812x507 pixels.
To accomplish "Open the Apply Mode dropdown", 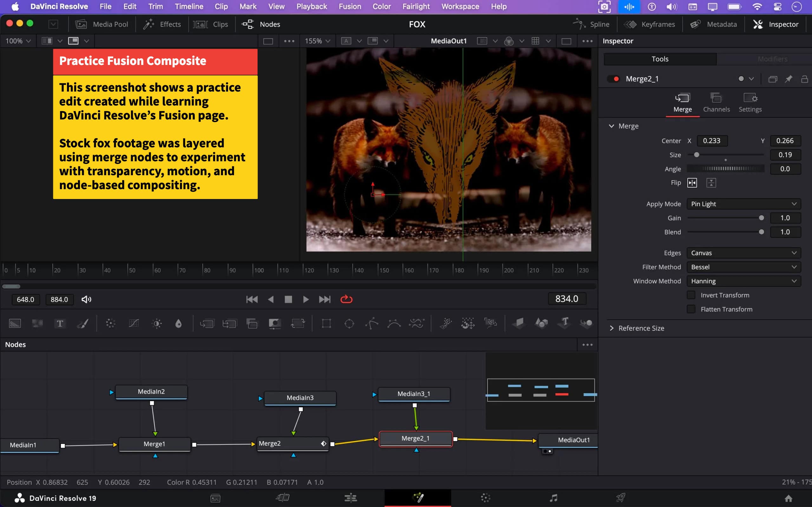I will 743,204.
